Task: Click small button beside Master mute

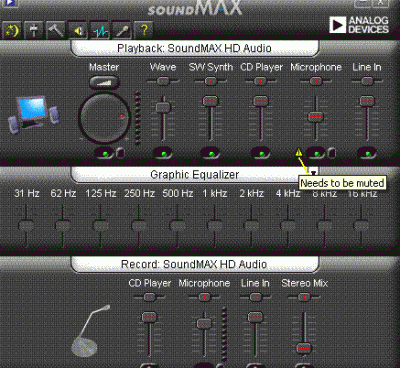Action: (120, 153)
